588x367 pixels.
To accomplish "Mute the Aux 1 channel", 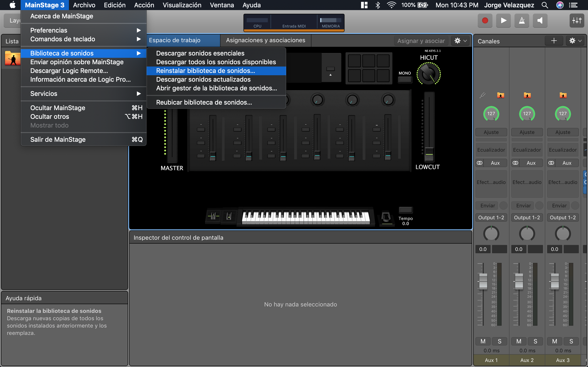I will [x=483, y=341].
